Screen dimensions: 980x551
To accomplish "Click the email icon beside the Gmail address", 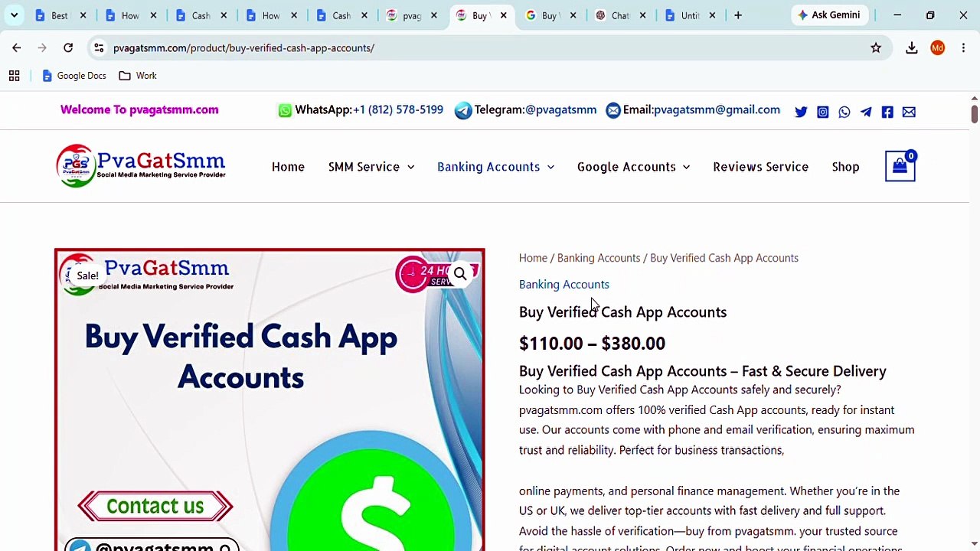I will coord(613,110).
